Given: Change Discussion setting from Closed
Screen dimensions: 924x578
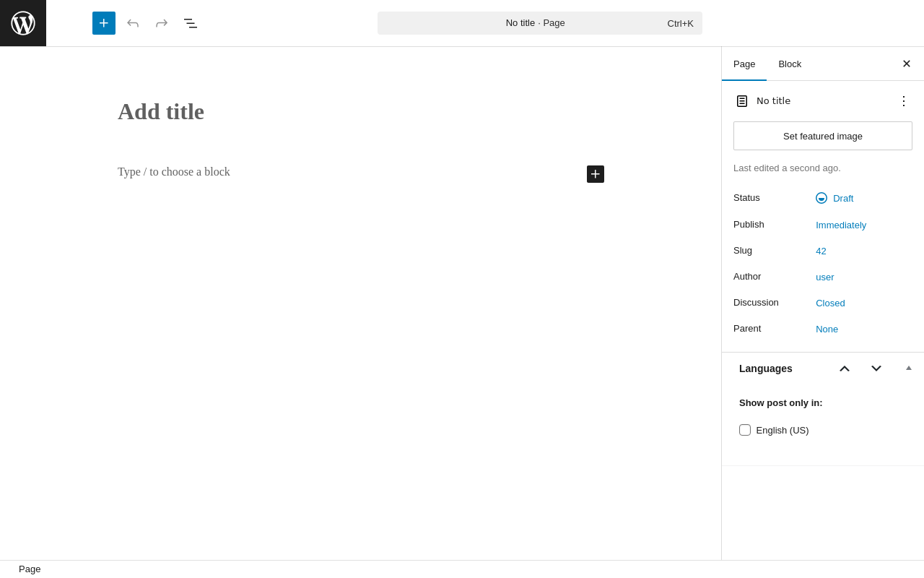Looking at the screenshot, I should (x=830, y=303).
